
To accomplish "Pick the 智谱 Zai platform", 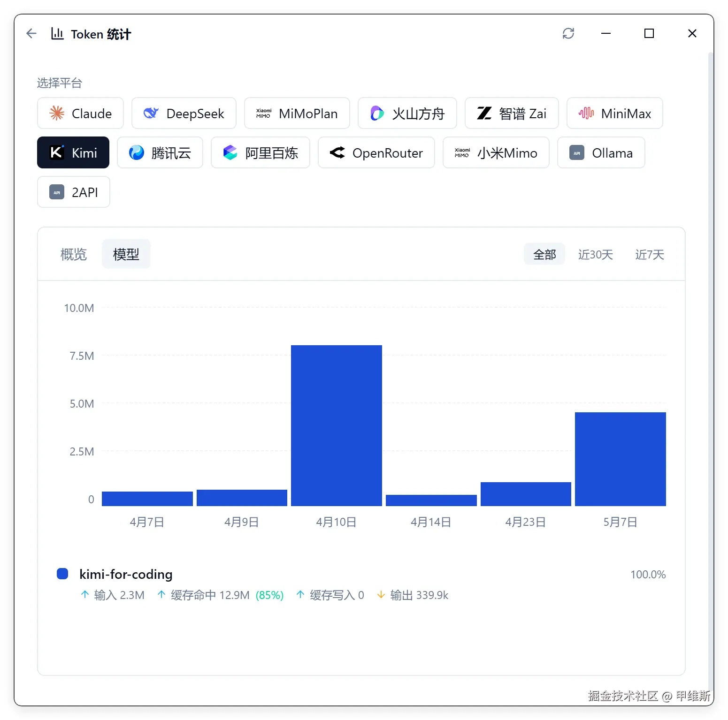I will point(512,113).
